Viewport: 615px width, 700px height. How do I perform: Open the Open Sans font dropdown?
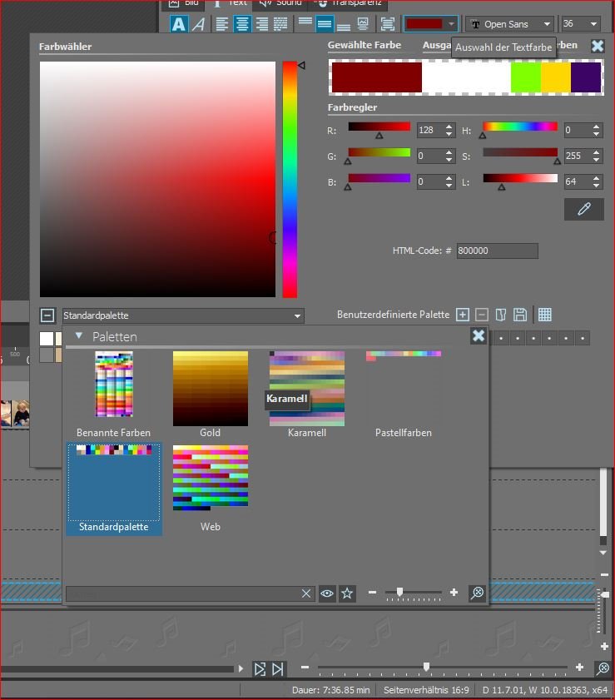[x=509, y=24]
